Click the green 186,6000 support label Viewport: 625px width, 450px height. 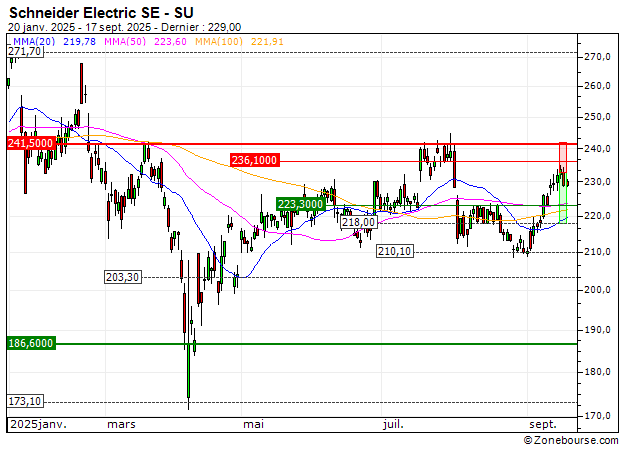click(30, 343)
